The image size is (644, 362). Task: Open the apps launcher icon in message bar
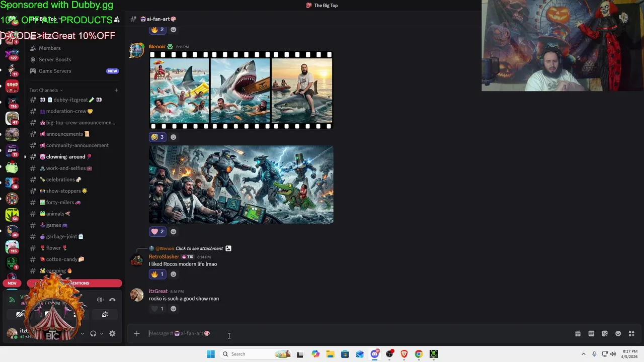click(631, 333)
